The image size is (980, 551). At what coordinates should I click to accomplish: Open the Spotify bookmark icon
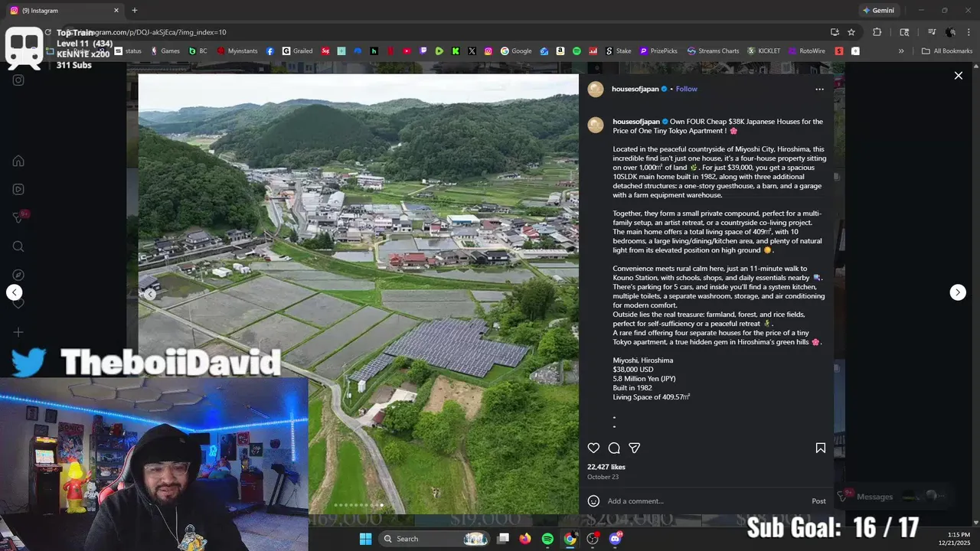click(x=577, y=51)
